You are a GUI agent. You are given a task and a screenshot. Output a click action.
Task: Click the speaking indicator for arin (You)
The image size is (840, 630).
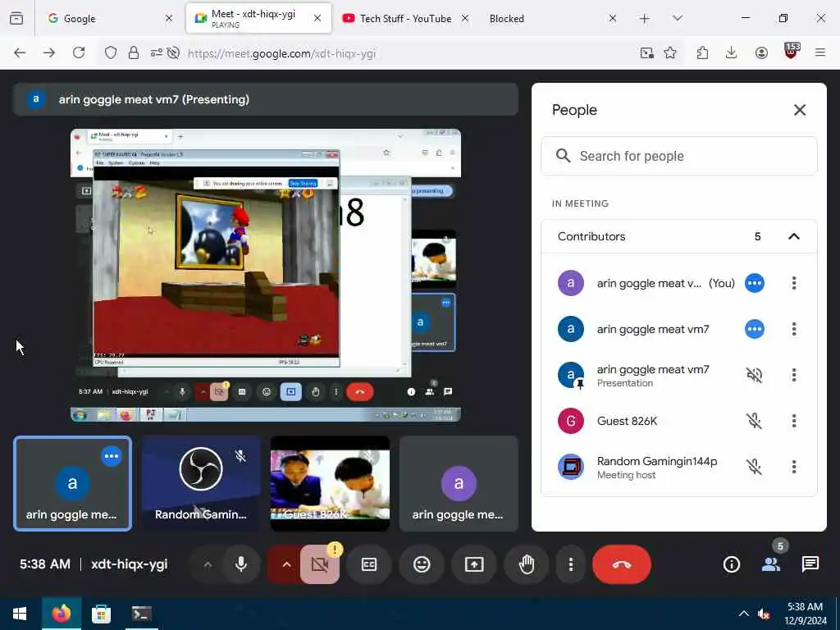click(x=755, y=283)
